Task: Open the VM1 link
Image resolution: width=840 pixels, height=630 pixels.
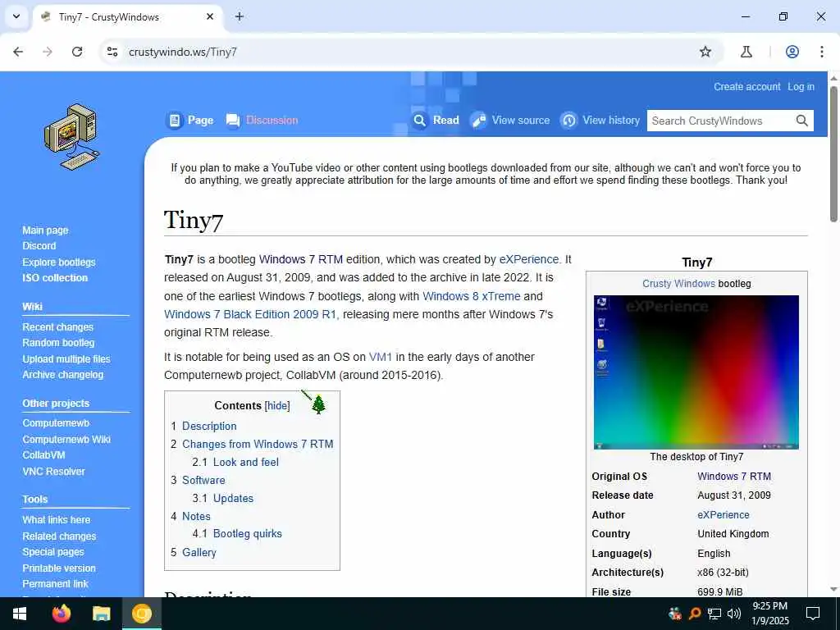Action: click(x=381, y=357)
